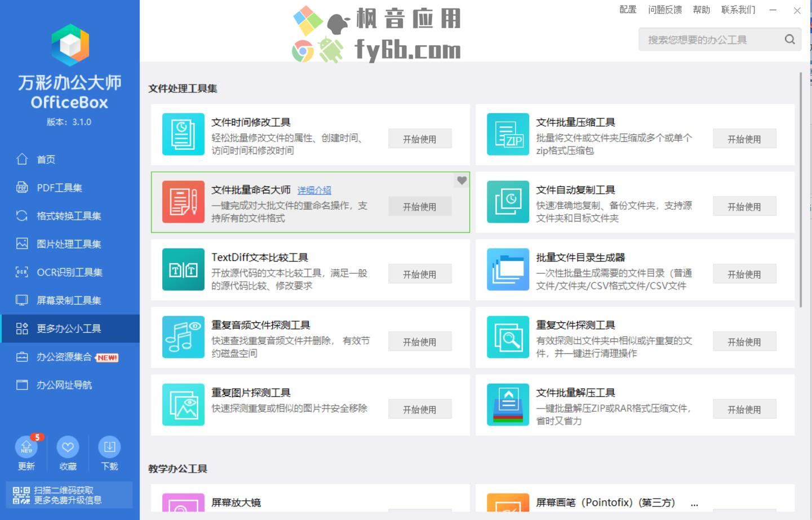Viewport: 812px width, 520px height.
Task: Click the 文件批量解压工具 title
Action: pyautogui.click(x=575, y=393)
